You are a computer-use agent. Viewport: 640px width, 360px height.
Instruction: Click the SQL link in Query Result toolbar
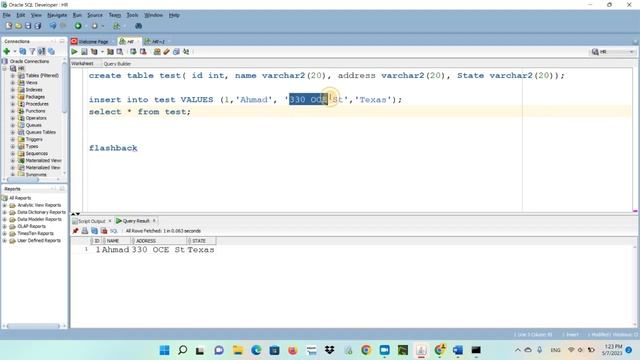click(x=113, y=231)
